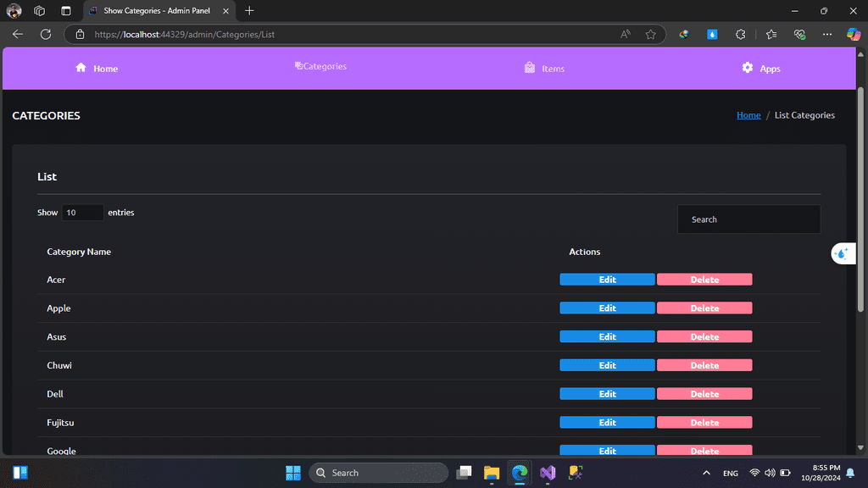Click the page vertical scrollbar
The width and height of the screenshot is (868, 488).
[x=860, y=199]
